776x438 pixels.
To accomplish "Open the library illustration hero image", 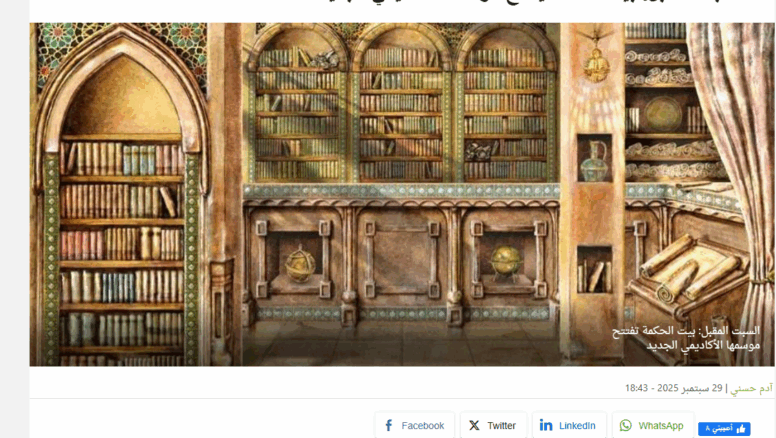I will pos(401,195).
